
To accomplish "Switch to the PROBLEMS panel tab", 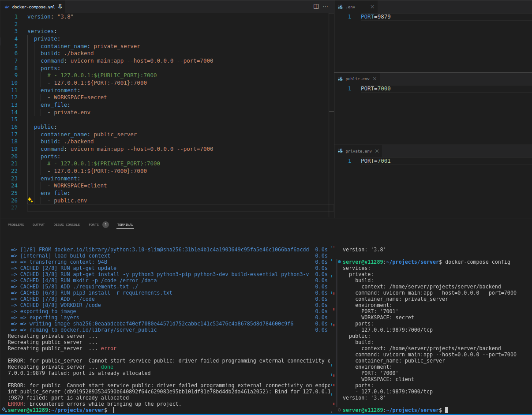I will pos(15,224).
